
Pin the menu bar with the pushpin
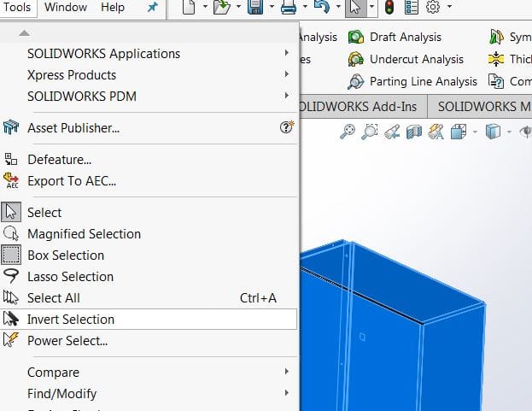pos(153,8)
